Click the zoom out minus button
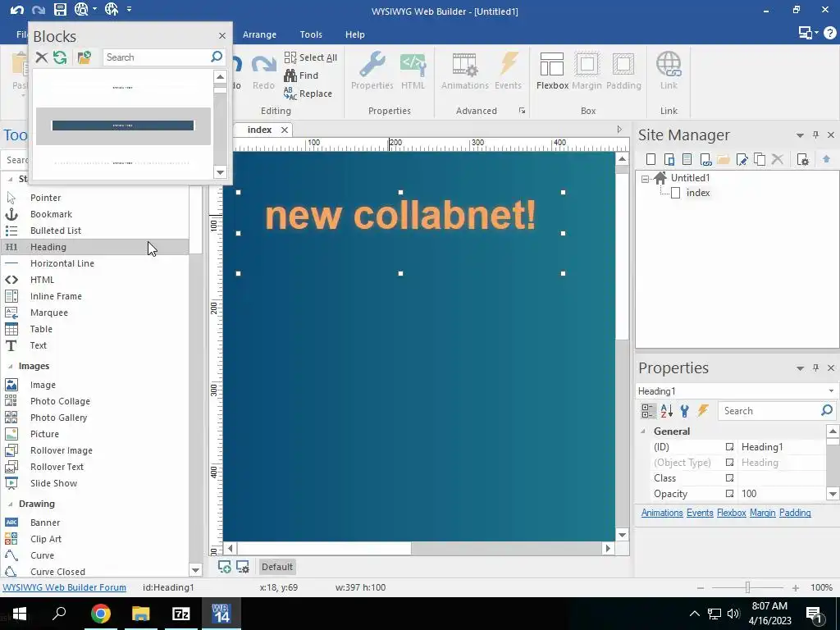This screenshot has height=630, width=840. (701, 587)
